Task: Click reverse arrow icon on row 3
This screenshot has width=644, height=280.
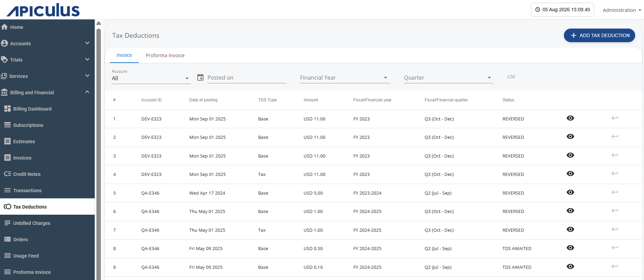Action: [x=615, y=155]
